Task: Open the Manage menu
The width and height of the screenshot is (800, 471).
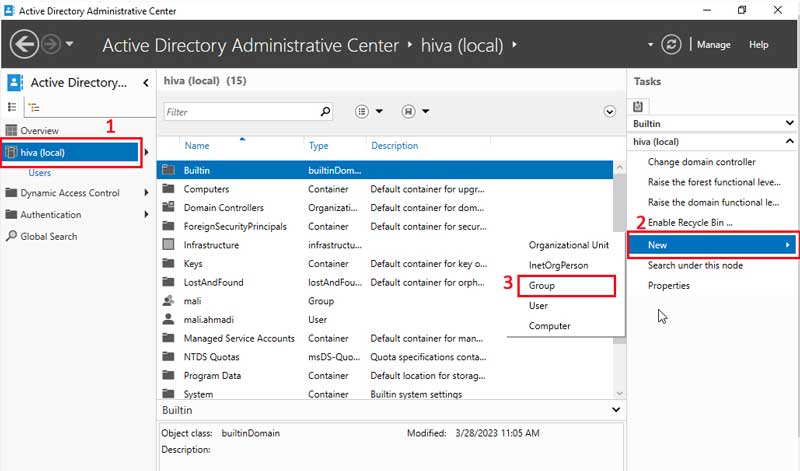Action: (713, 44)
